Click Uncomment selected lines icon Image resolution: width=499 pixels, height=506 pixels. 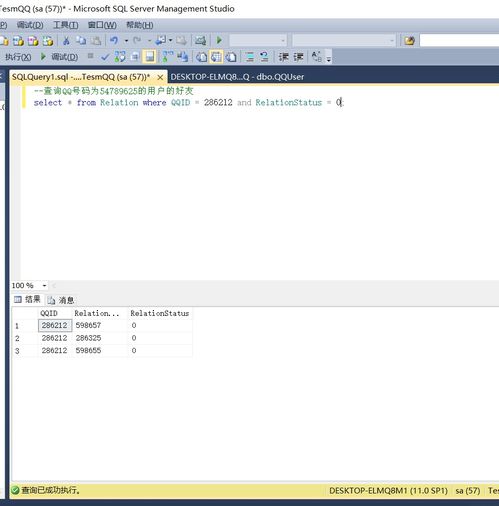[264, 57]
